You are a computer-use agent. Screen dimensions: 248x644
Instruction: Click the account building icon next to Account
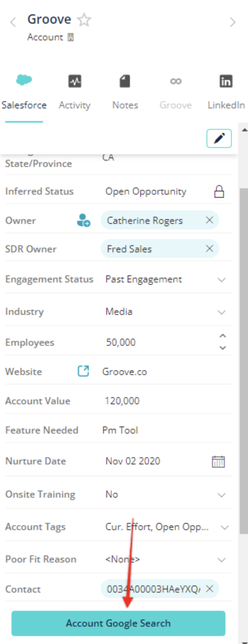point(71,37)
